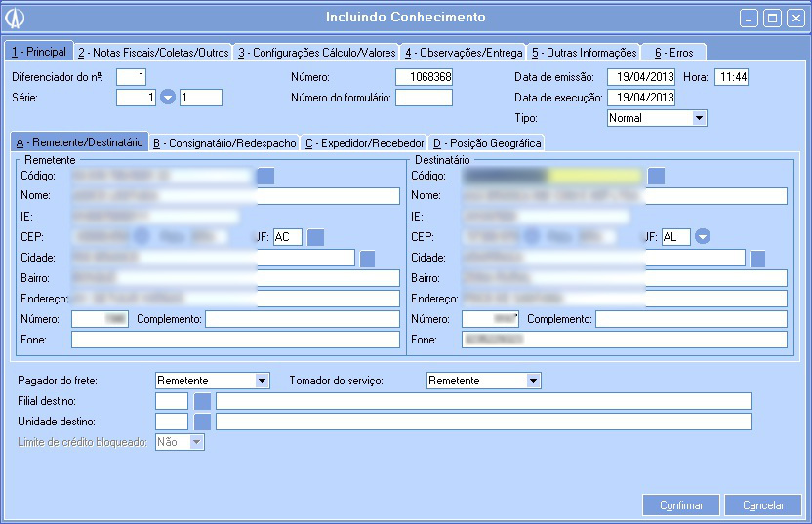The height and width of the screenshot is (524, 812).
Task: Expand the round arrow beside Série
Action: tap(167, 98)
